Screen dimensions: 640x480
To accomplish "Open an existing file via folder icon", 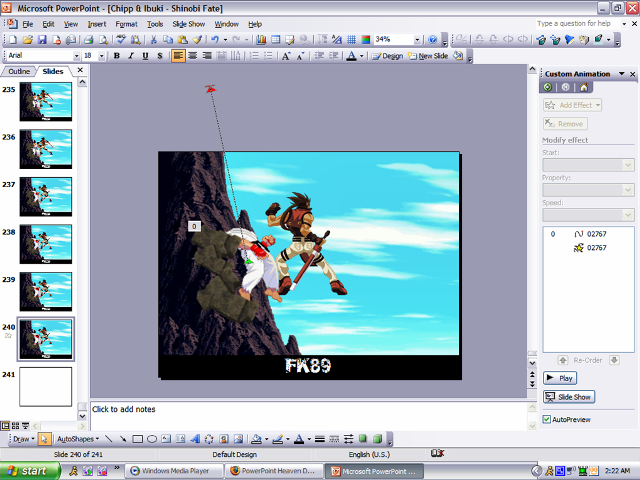I will click(27, 40).
